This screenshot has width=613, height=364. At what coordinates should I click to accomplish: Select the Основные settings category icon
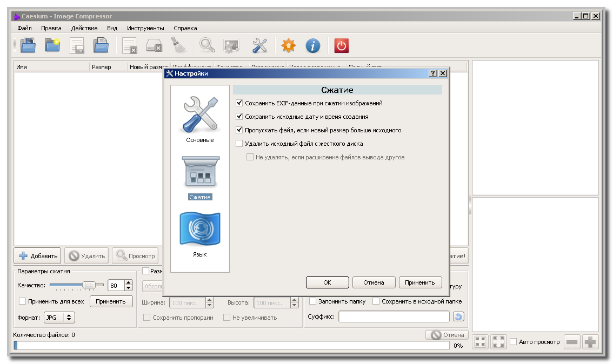(200, 119)
